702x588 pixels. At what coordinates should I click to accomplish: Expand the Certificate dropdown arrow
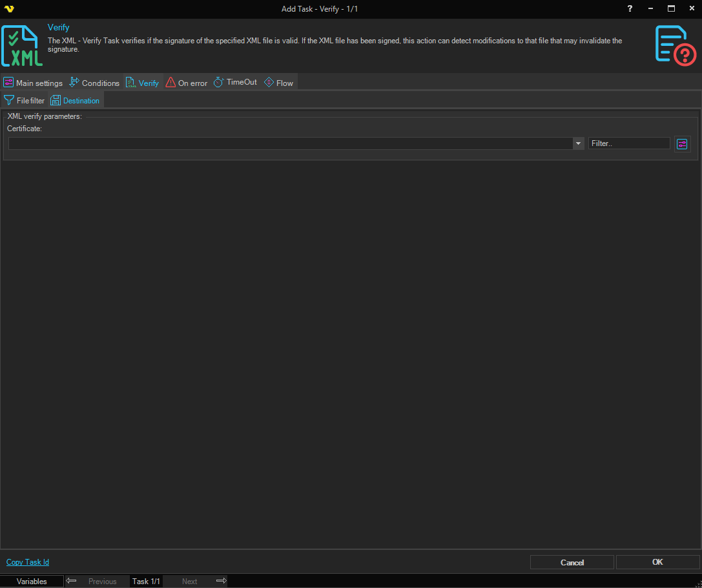578,143
